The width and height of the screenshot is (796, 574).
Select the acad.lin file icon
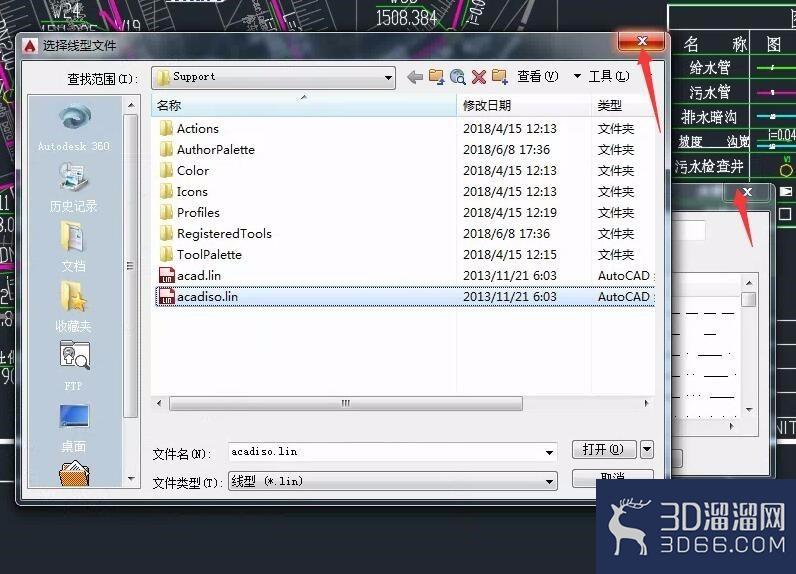[167, 276]
